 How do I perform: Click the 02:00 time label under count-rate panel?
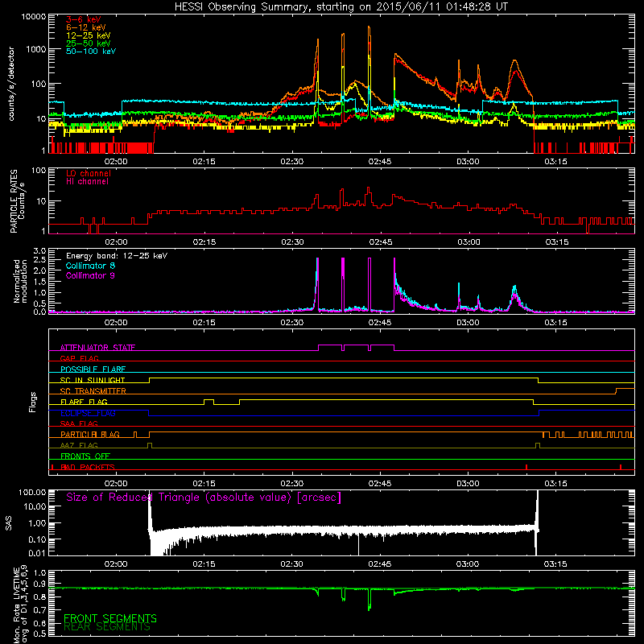tap(116, 162)
